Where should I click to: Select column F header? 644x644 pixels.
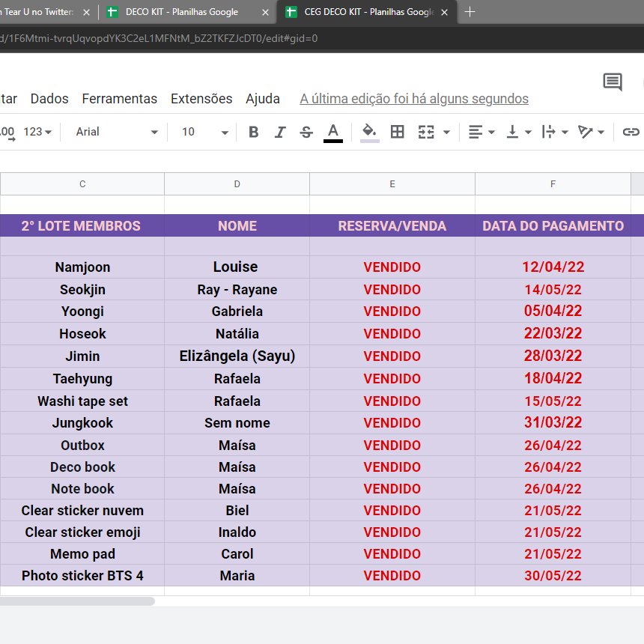pos(553,184)
